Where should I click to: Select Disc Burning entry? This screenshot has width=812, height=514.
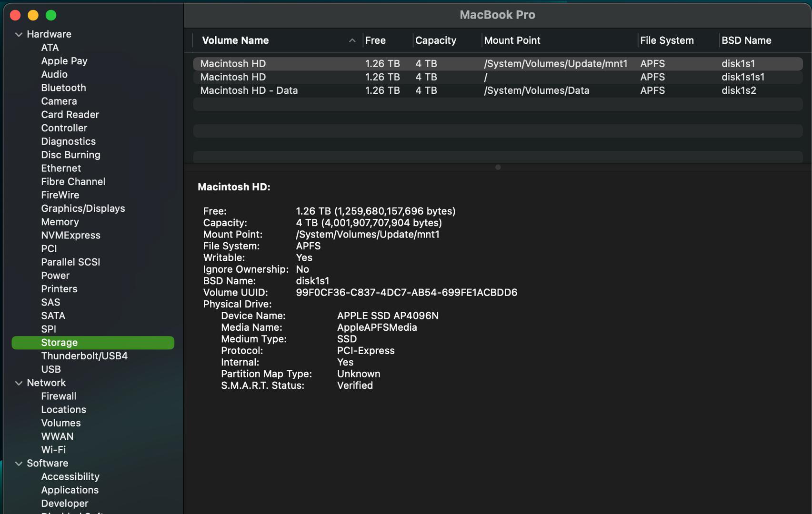(x=70, y=155)
